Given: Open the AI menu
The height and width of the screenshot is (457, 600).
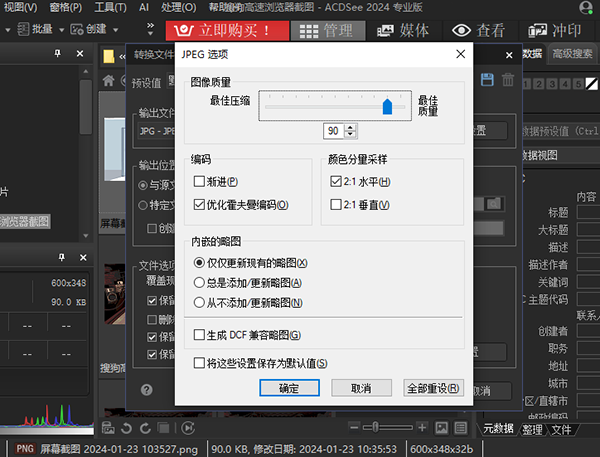Looking at the screenshot, I should tap(144, 7).
